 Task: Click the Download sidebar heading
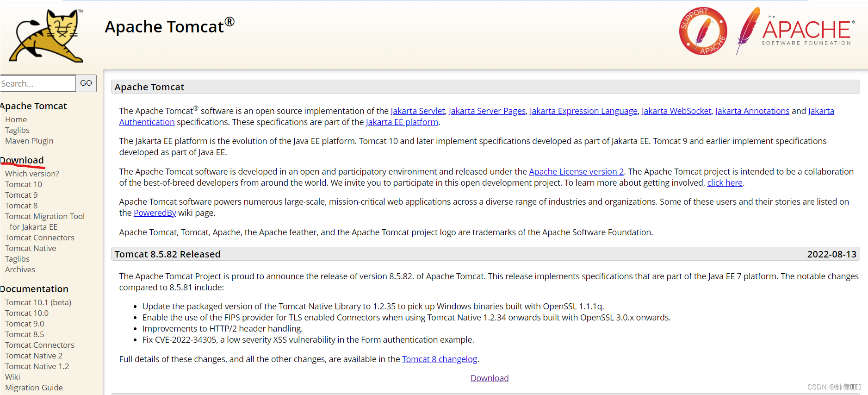(22, 160)
